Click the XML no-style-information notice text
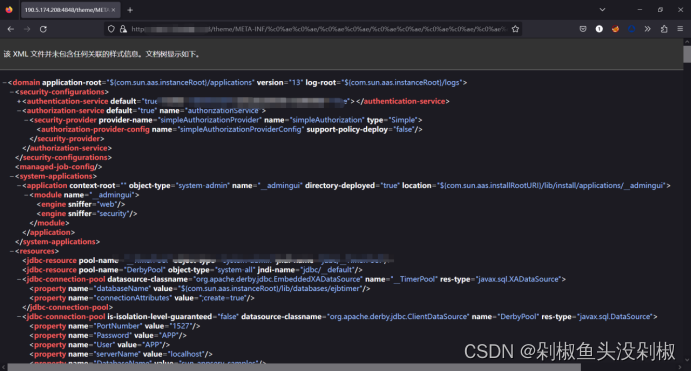Screen dimensions: 692x371 pos(102,54)
